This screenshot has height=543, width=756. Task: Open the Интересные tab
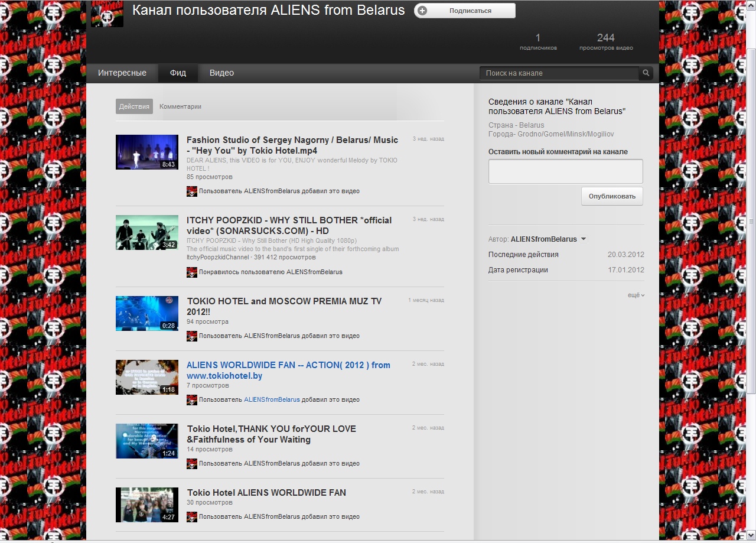(122, 73)
